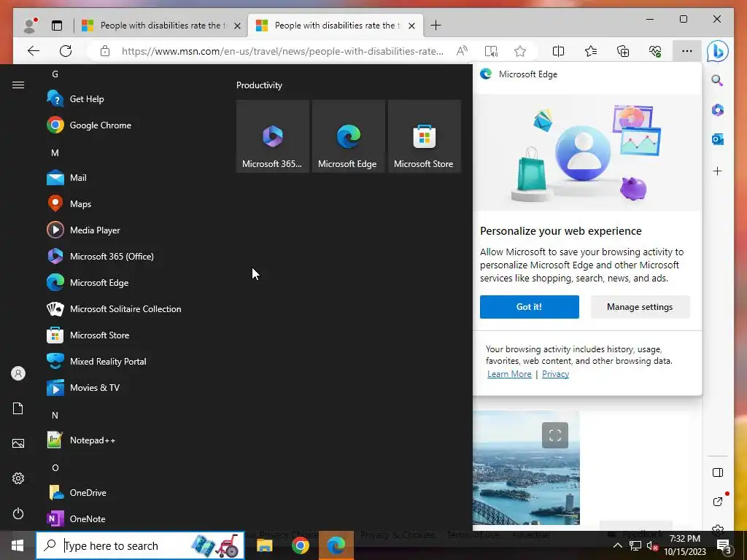
Task: Expand the article image to fullscreen
Action: (555, 435)
